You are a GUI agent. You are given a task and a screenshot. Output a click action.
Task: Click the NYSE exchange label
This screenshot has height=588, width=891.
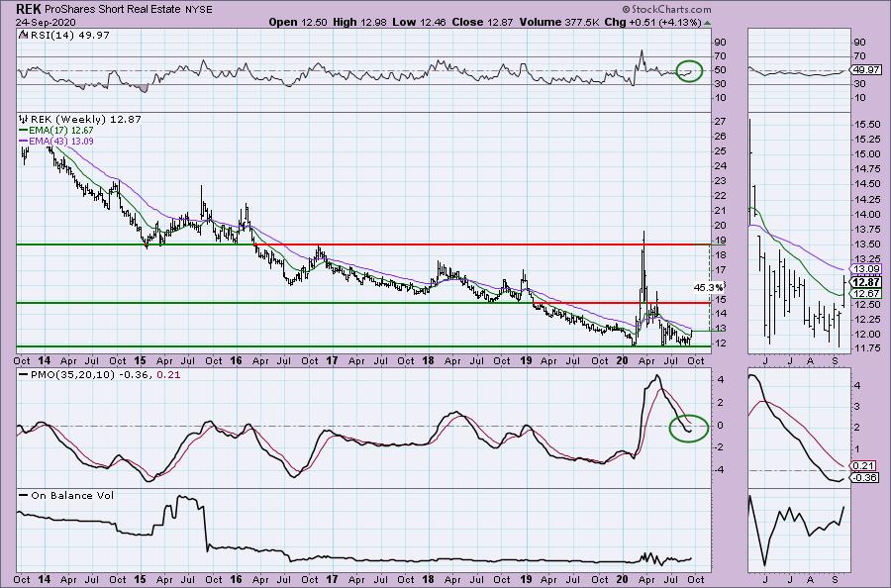pyautogui.click(x=198, y=9)
